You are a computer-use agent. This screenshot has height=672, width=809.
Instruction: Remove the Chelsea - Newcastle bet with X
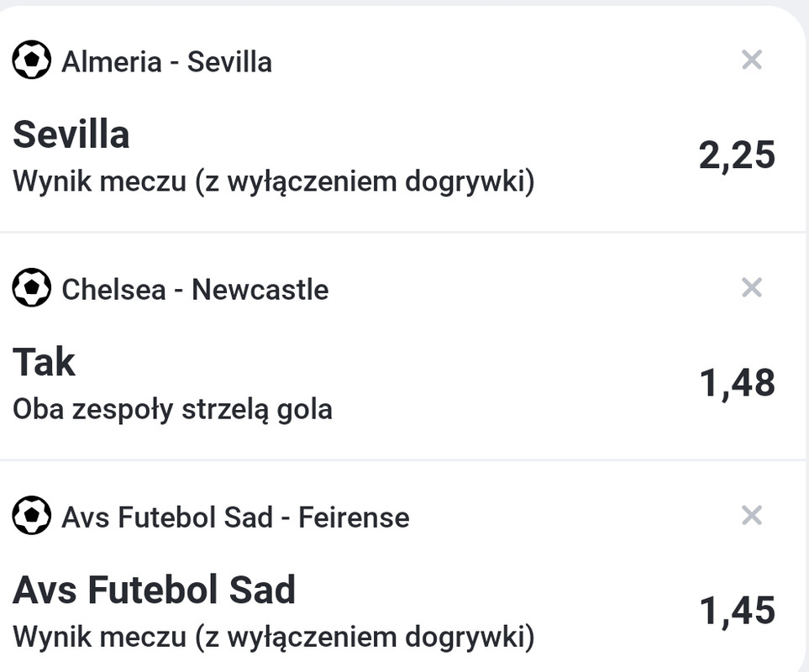pos(752,288)
